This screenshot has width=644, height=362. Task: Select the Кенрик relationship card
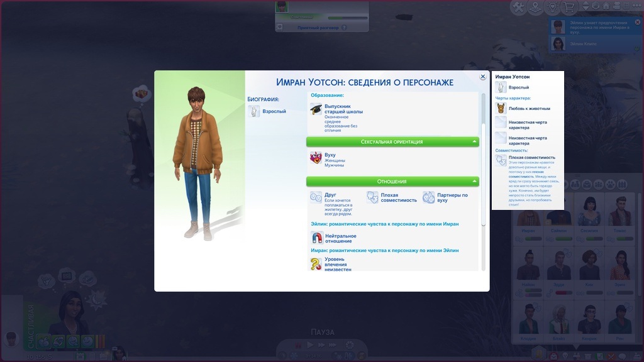coord(589,322)
